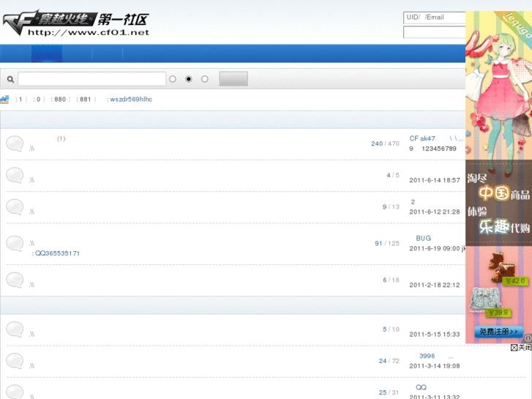Click the 免费注册>> ad button
532x399 pixels.
(498, 332)
